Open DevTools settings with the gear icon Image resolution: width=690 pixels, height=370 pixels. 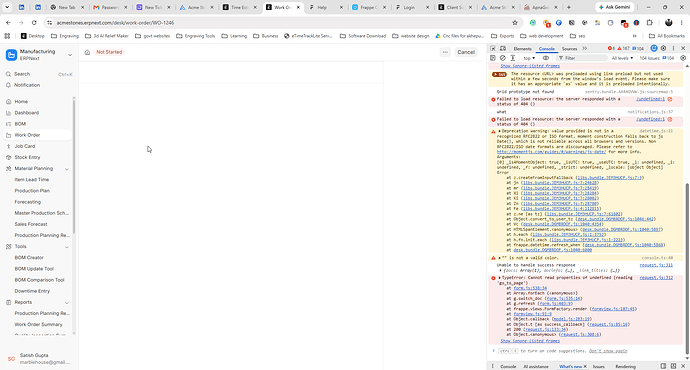[664, 48]
